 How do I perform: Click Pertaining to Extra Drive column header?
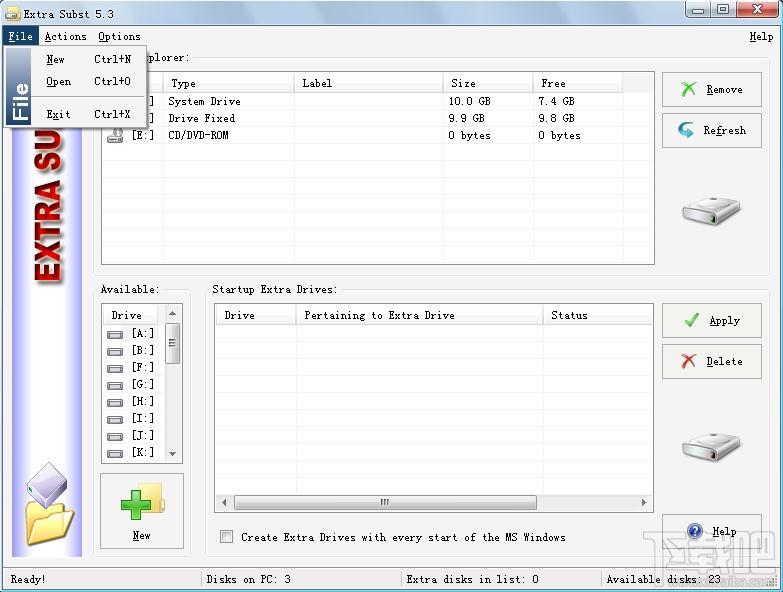tap(419, 315)
